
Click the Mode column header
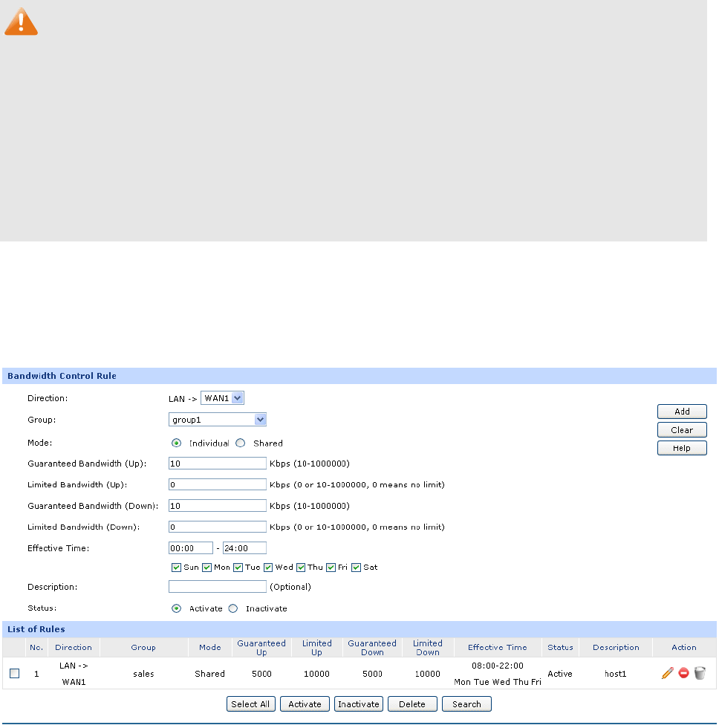tap(209, 648)
